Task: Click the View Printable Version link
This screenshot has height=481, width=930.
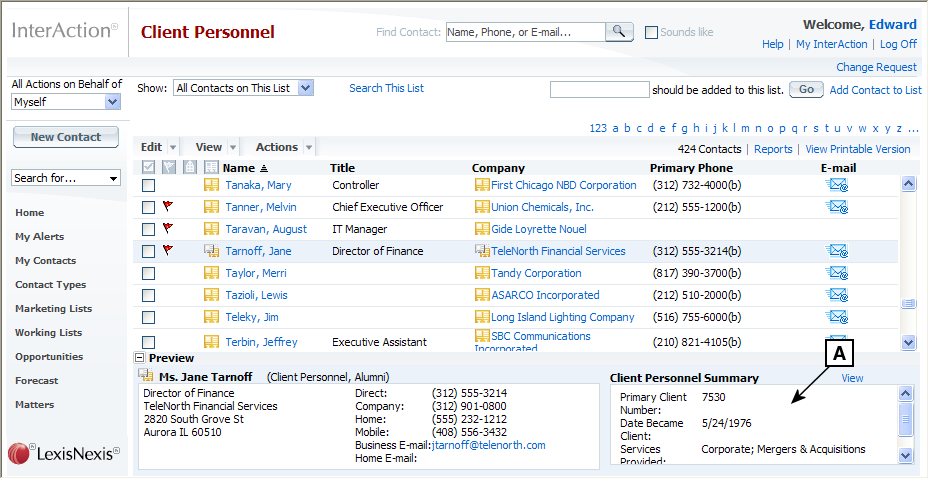Action: (858, 149)
